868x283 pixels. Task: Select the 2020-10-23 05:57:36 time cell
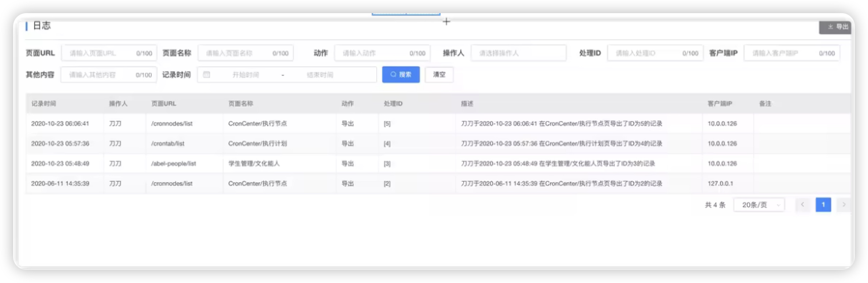60,144
